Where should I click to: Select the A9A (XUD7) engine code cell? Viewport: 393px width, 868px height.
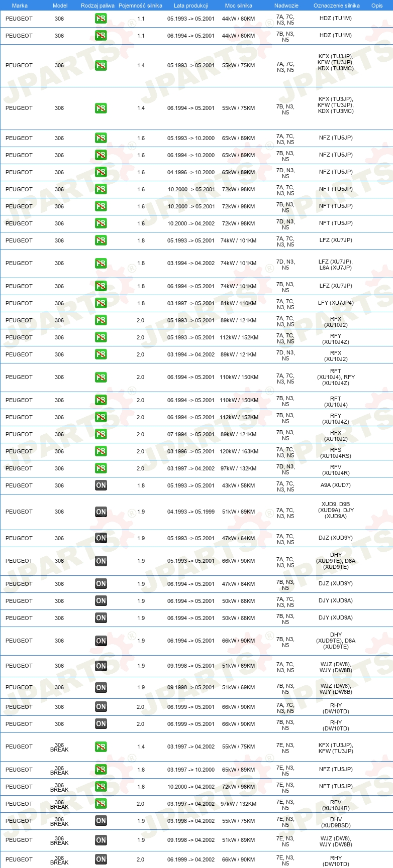pos(336,485)
